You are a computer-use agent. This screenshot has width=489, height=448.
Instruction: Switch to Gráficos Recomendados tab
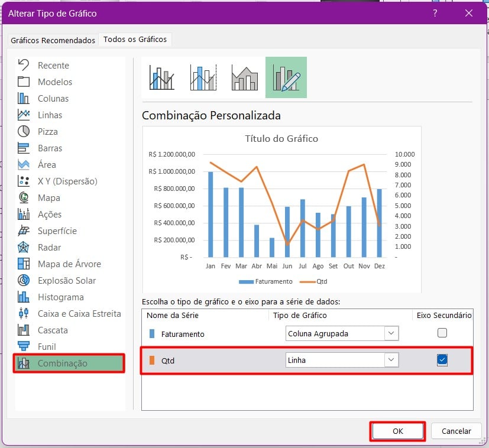(53, 40)
